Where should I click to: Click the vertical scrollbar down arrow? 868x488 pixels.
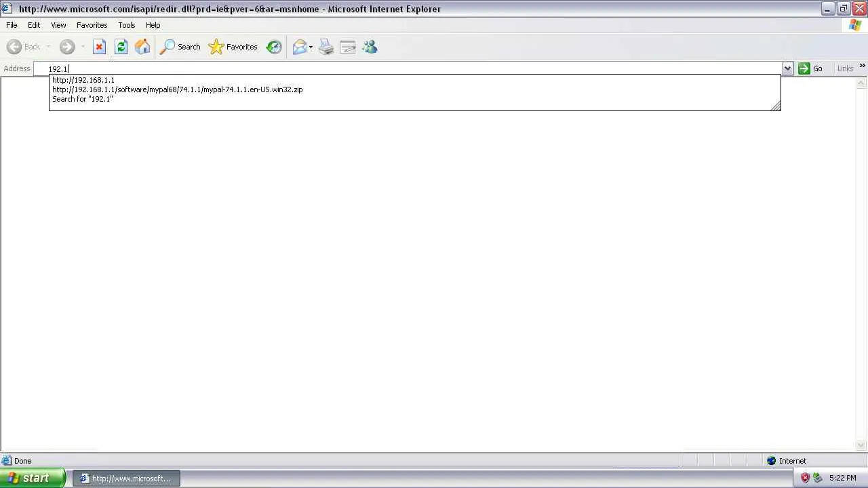(861, 445)
